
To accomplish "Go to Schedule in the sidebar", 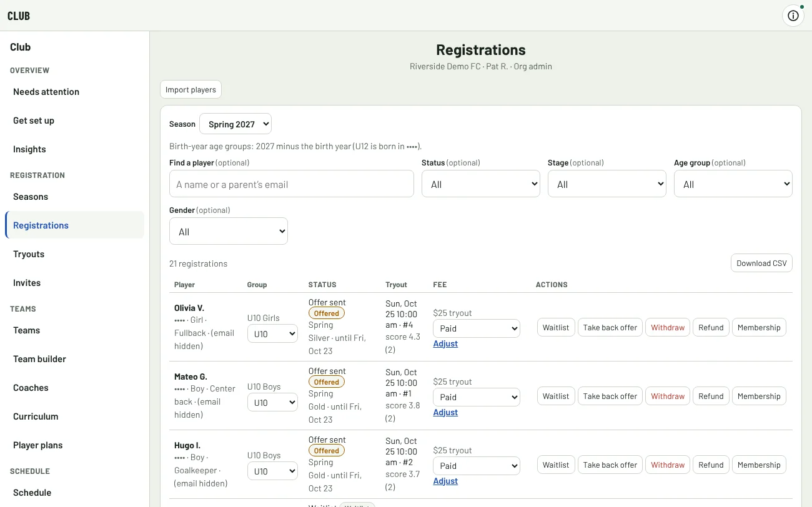I will click(x=74, y=493).
